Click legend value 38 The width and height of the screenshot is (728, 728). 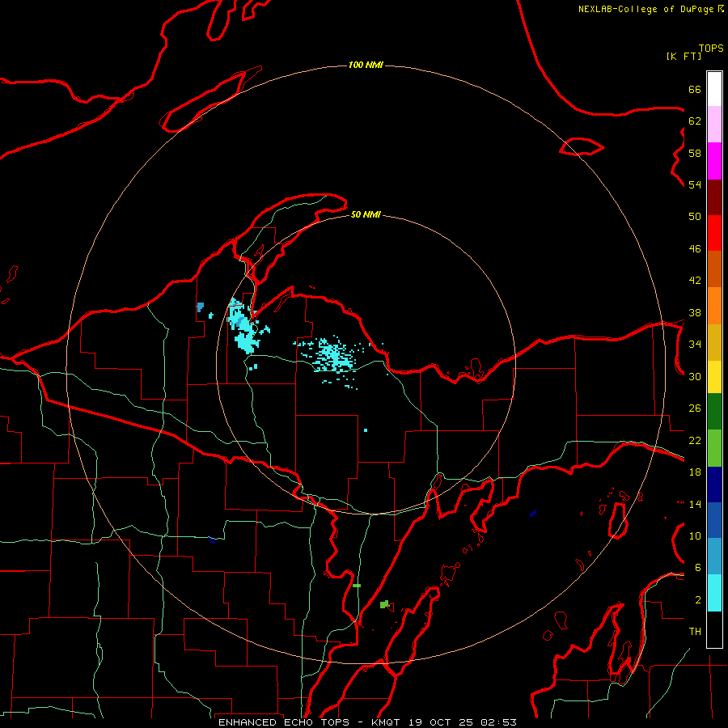695,313
